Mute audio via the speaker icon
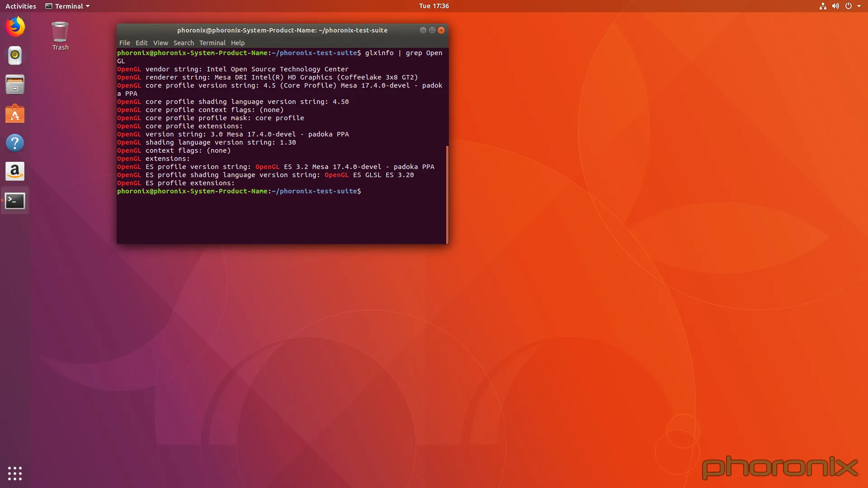Screen dimensions: 868x488 (x=836, y=6)
